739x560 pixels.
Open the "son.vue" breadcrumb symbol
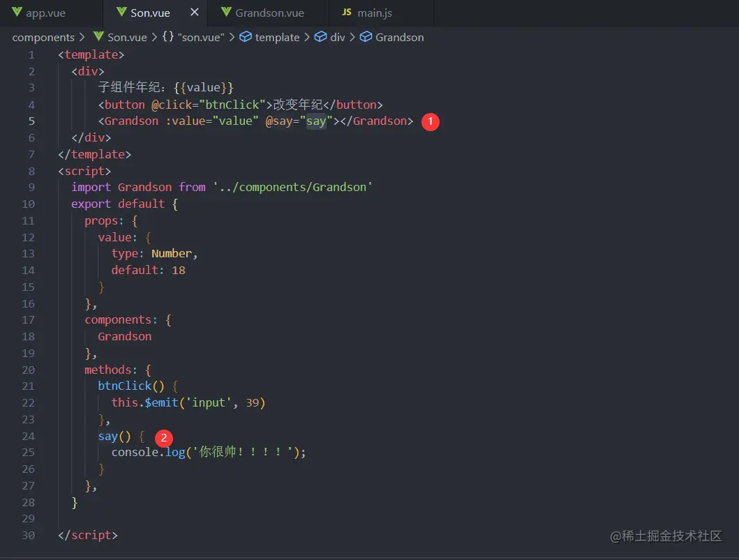point(201,37)
